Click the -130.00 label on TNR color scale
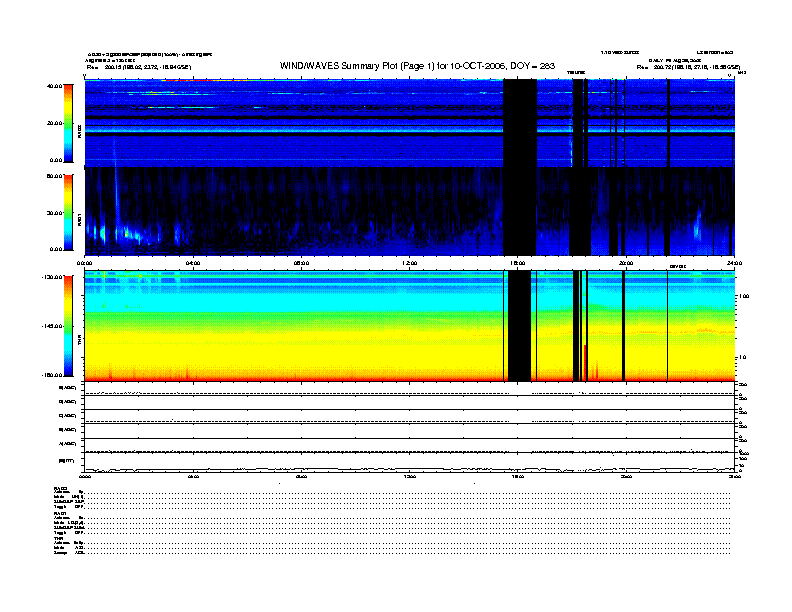 pos(52,277)
